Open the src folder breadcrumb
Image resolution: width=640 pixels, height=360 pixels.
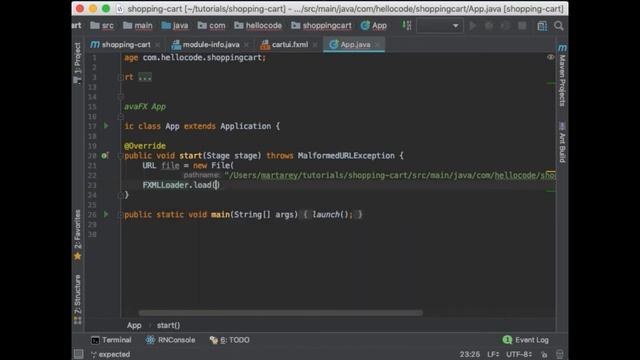[102, 25]
